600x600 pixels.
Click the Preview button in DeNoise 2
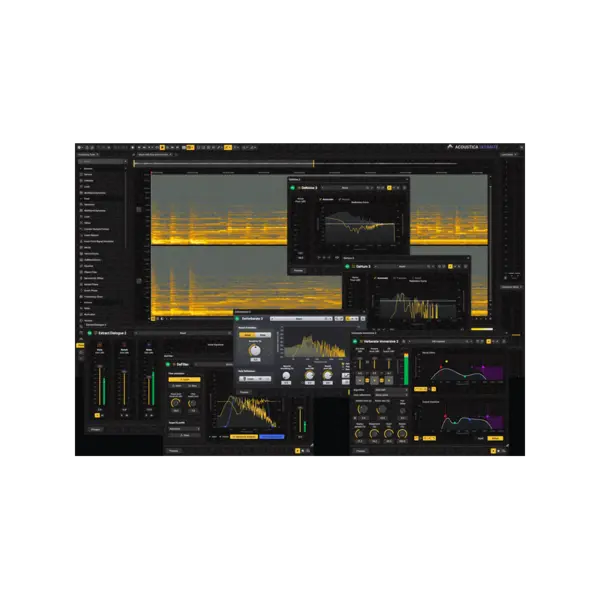click(298, 271)
